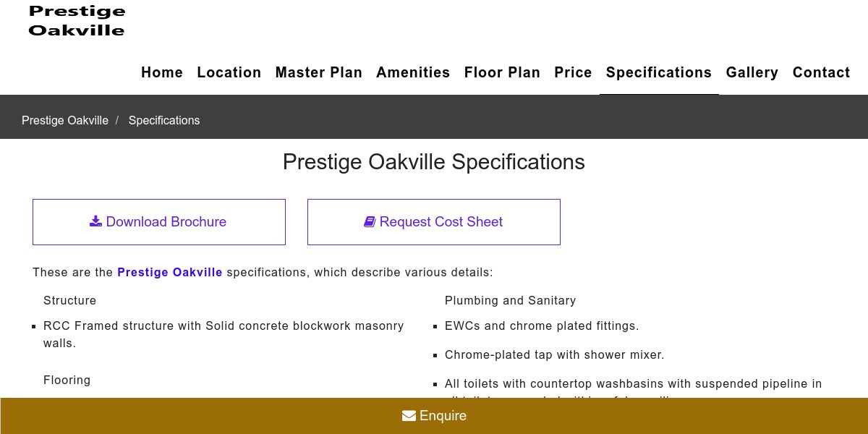Screen dimensions: 868x434
Task: Click the Specifications breadcrumb item
Action: (164, 120)
